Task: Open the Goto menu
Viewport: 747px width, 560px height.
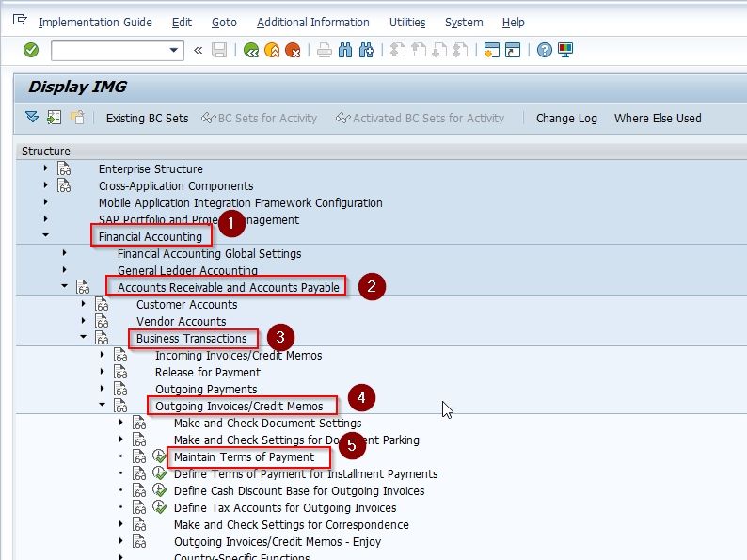Action: (x=224, y=23)
